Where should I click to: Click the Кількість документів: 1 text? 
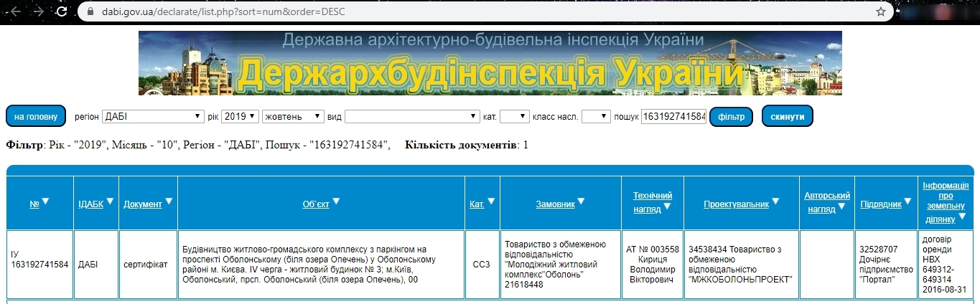click(467, 145)
